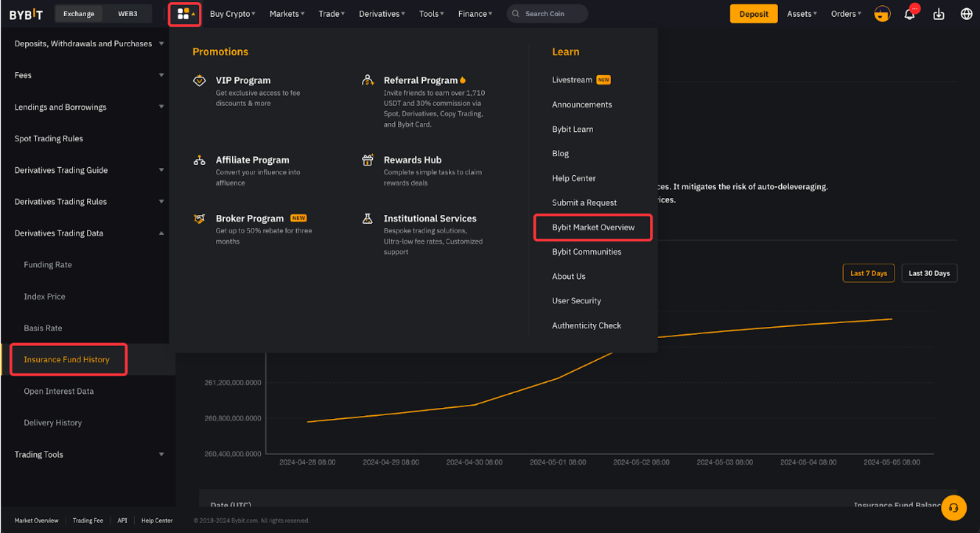Click the Search Coin input field
This screenshot has width=980, height=533.
553,14
